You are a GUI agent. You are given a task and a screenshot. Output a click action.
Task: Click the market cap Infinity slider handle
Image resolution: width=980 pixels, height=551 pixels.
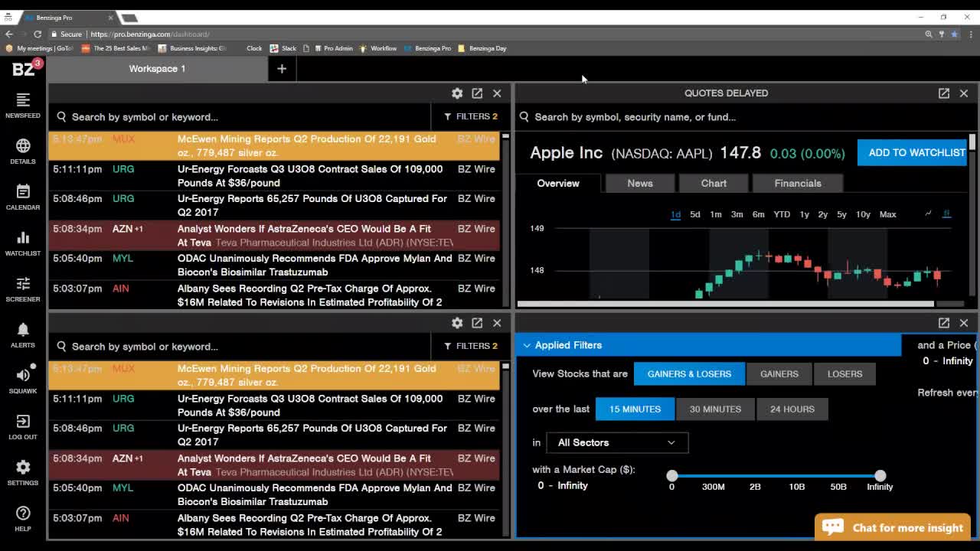[x=880, y=476]
